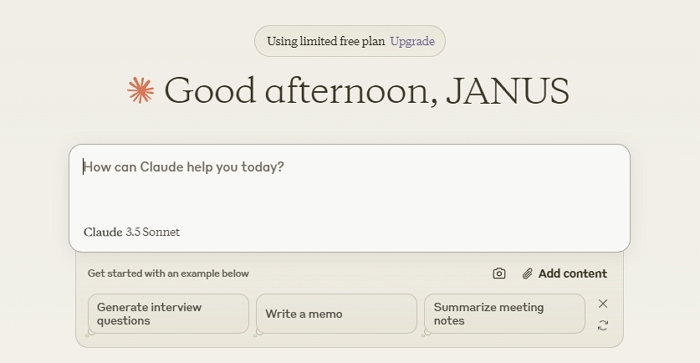Click speech bubble tail on Generate interview questions

coord(90,333)
